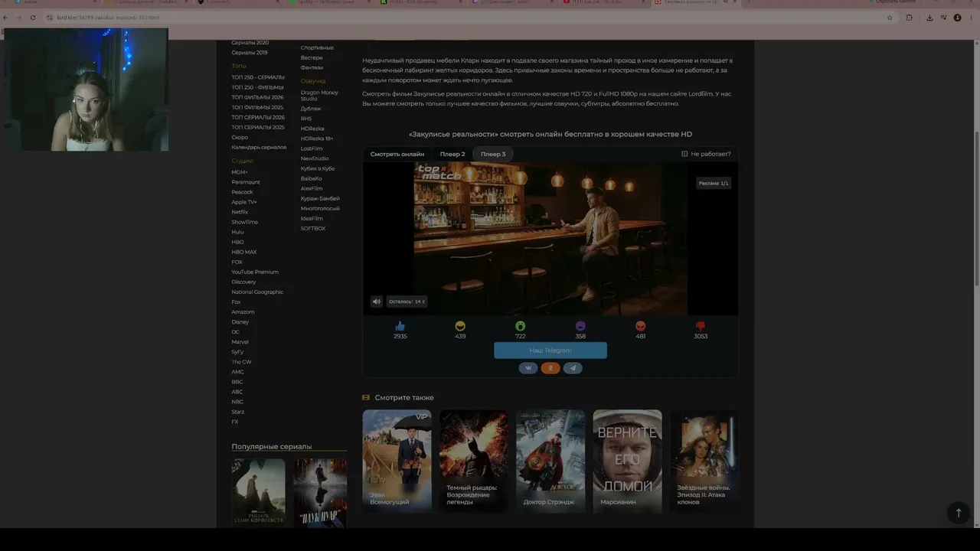Choose the HDRezka 18+ voiceover link
The height and width of the screenshot is (551, 980).
pos(317,139)
